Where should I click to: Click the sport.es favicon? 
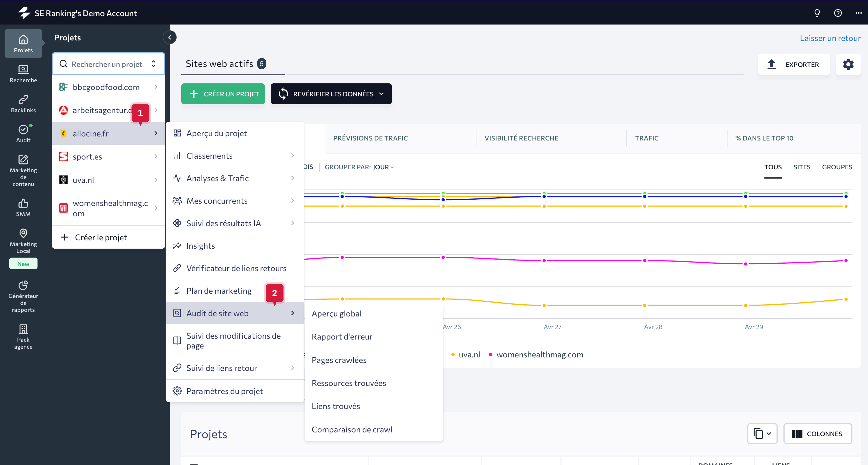pyautogui.click(x=63, y=156)
